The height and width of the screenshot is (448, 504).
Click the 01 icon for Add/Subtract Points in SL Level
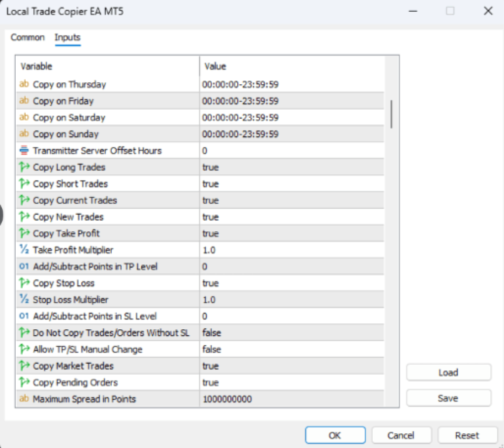coord(24,316)
